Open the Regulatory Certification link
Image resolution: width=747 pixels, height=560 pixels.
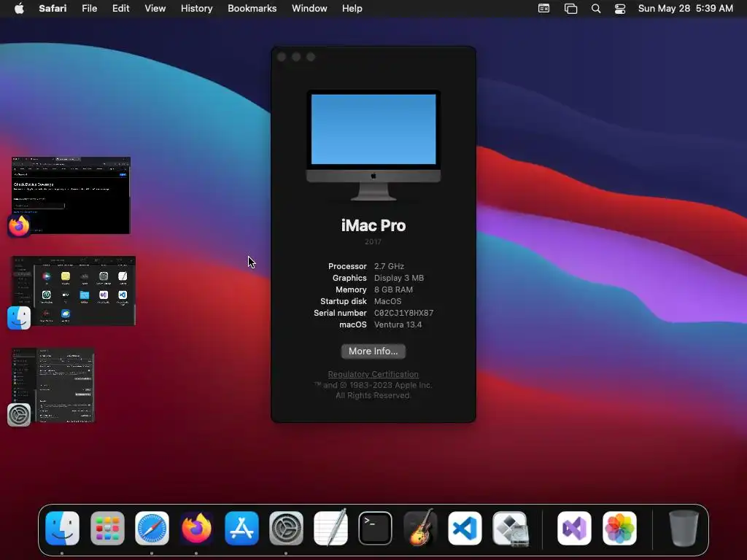[x=373, y=374]
